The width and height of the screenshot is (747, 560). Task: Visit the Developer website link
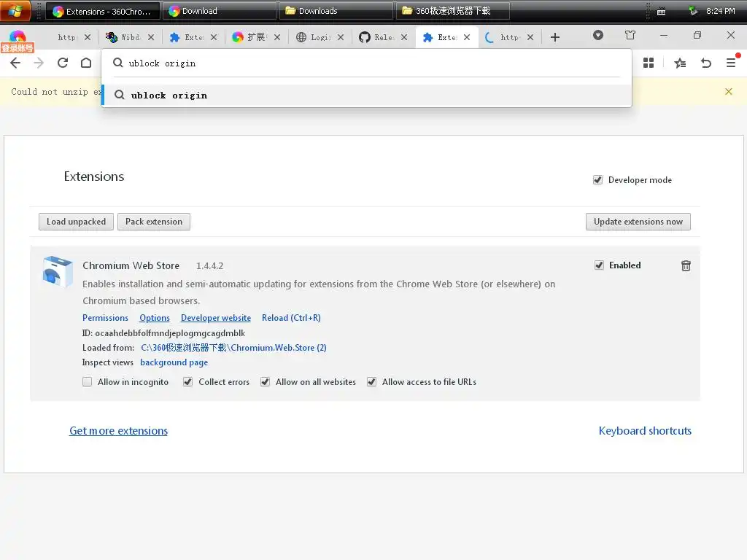(x=216, y=318)
